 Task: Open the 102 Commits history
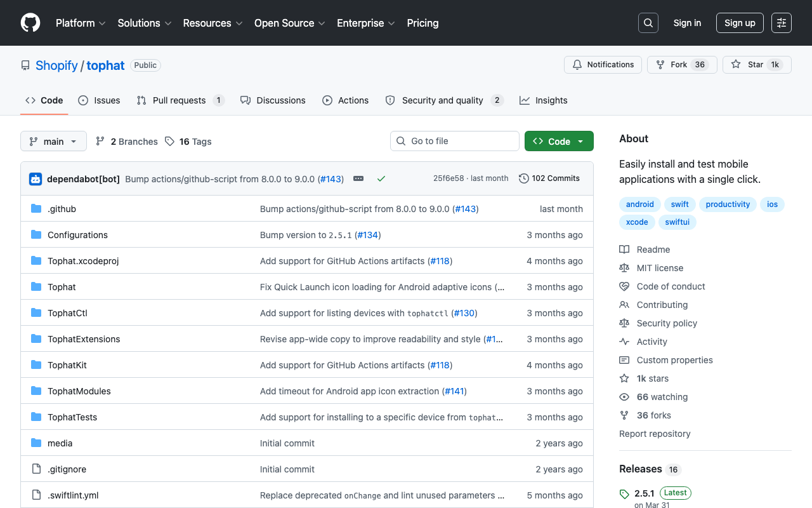(549, 178)
